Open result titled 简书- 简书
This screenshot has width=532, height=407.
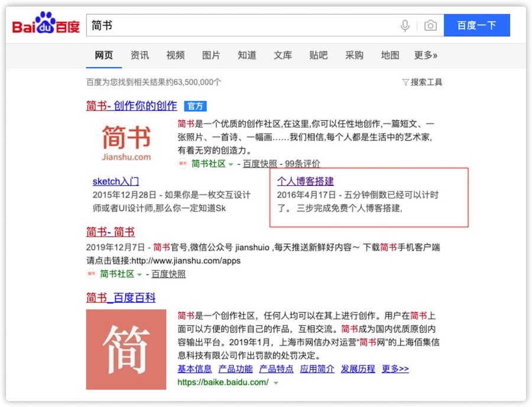[111, 232]
